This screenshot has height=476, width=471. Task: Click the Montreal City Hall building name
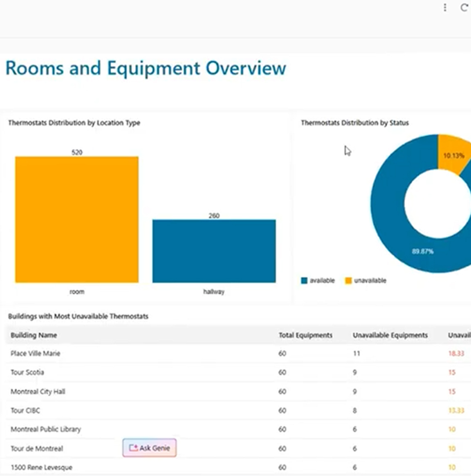point(38,391)
